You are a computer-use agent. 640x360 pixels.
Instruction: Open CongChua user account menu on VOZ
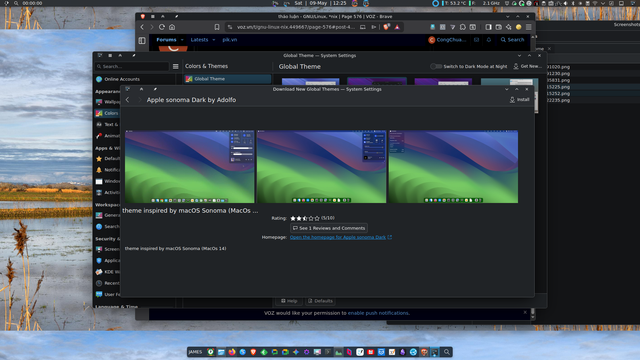447,40
